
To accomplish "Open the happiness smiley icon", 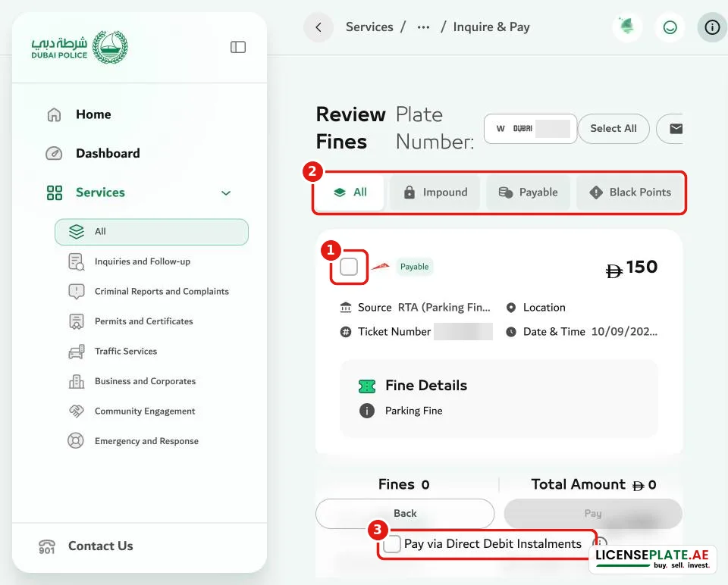I will coord(670,27).
